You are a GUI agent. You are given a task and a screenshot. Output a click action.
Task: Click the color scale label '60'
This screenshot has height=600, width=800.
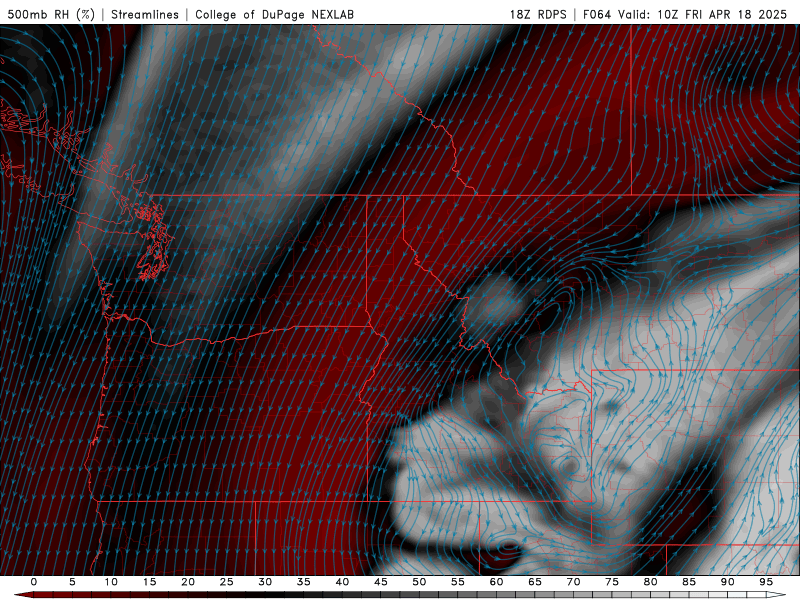point(496,582)
